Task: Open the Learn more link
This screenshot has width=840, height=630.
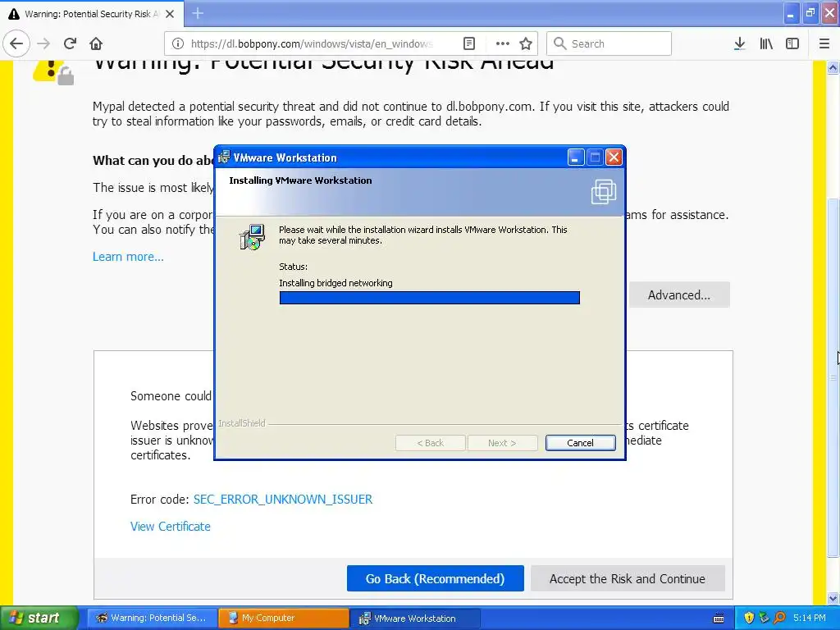Action: tap(128, 257)
